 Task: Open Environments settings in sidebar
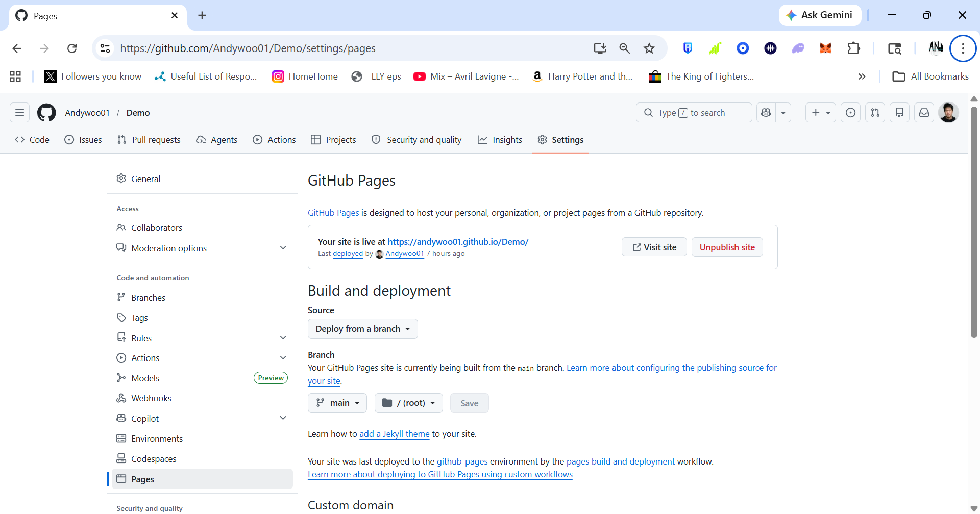coord(202,439)
